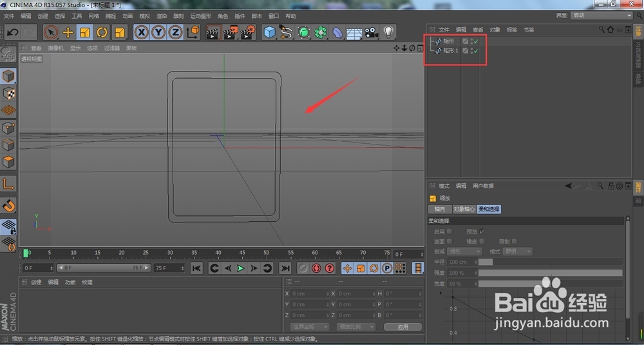644x345 pixels.
Task: Toggle X axis lock
Action: tap(141, 32)
